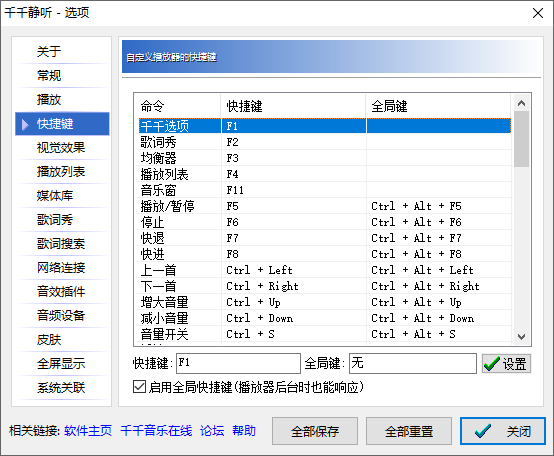Go to 媒体库 settings

(x=62, y=196)
